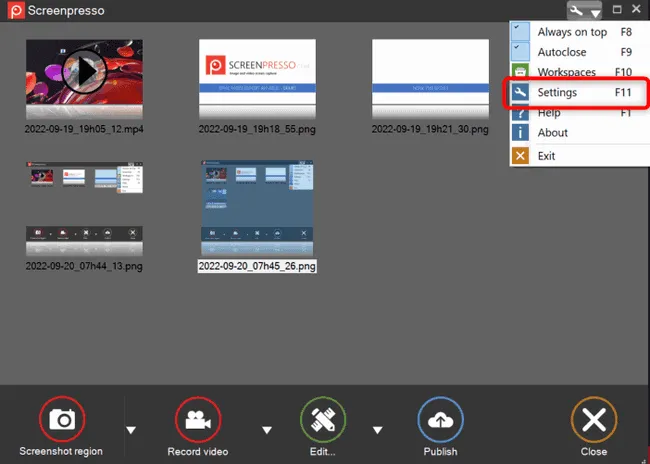
Task: Click the About info icon
Action: tap(520, 133)
